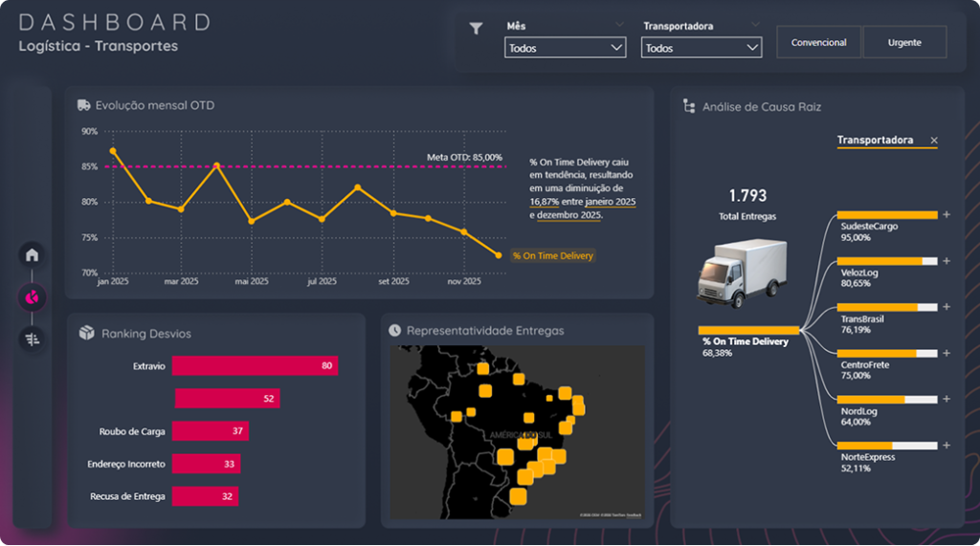Click the underlined 'janeiro 2025' text
Viewport: 980px width, 546px height.
tap(611, 201)
